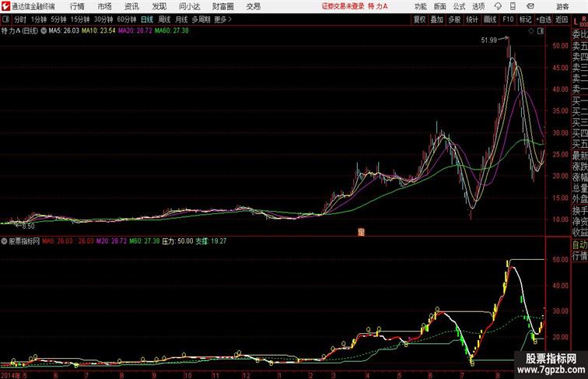Open the 财富圈 menu
This screenshot has height=379, width=588.
(x=222, y=6)
